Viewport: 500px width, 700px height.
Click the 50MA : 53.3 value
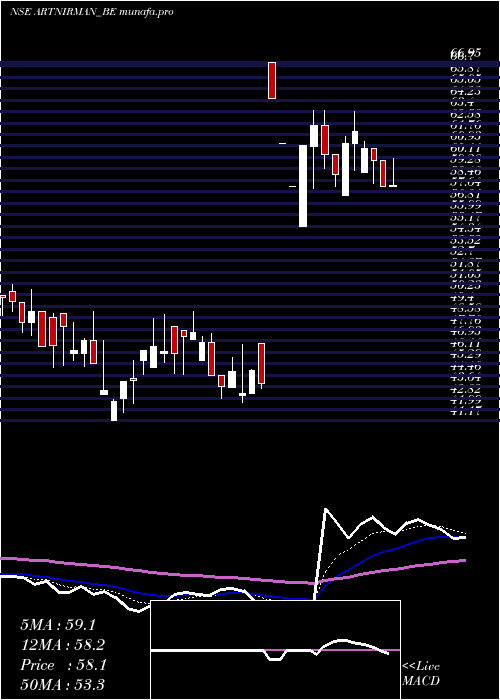click(63, 685)
